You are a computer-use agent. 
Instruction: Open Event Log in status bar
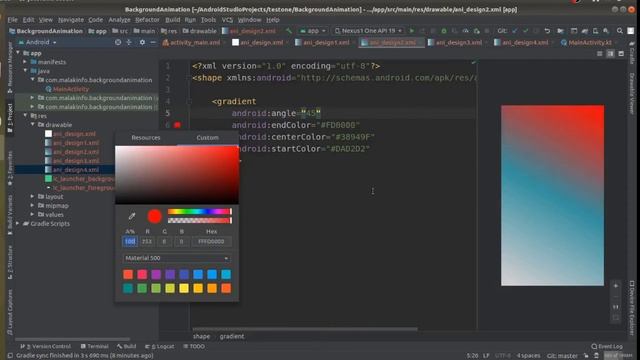click(x=607, y=347)
